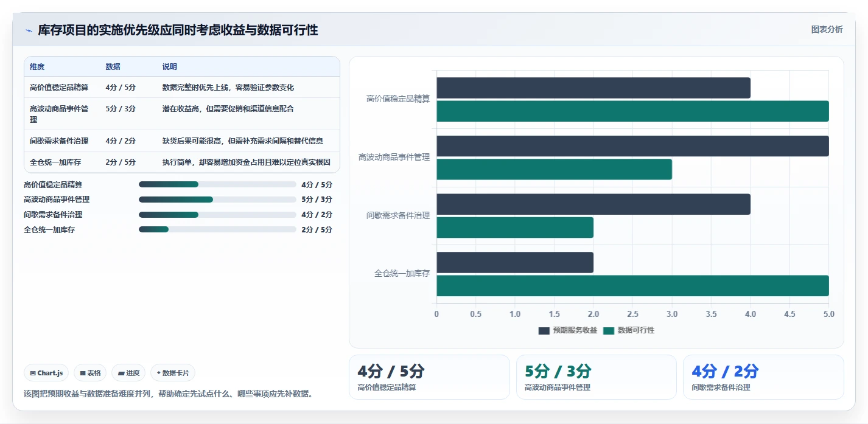This screenshot has height=424, width=868.
Task: Open the 4分 / 2分 data card
Action: click(763, 377)
